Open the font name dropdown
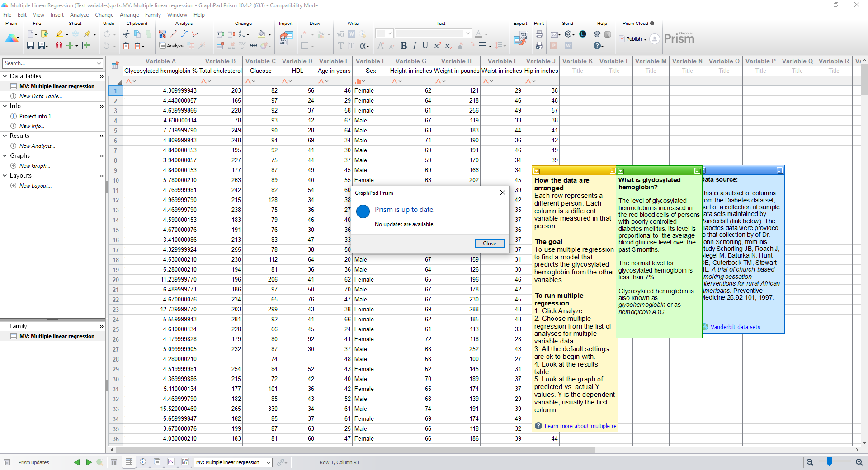This screenshot has width=868, height=470. click(467, 33)
